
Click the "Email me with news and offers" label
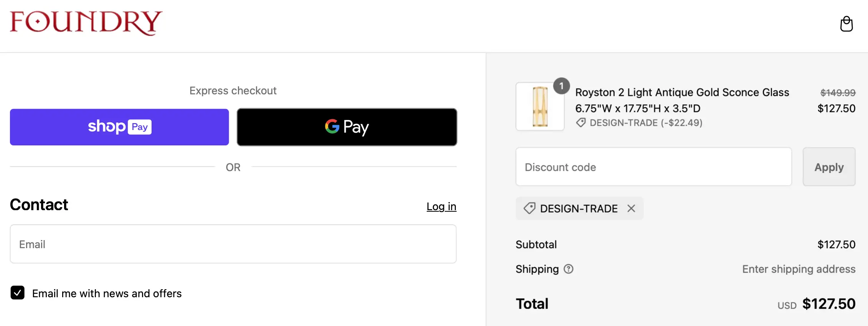tap(107, 293)
